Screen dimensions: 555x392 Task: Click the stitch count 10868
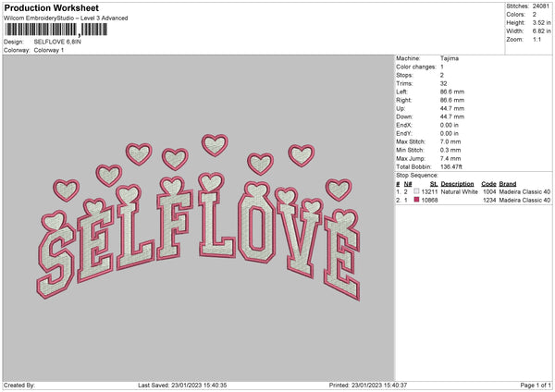click(430, 201)
